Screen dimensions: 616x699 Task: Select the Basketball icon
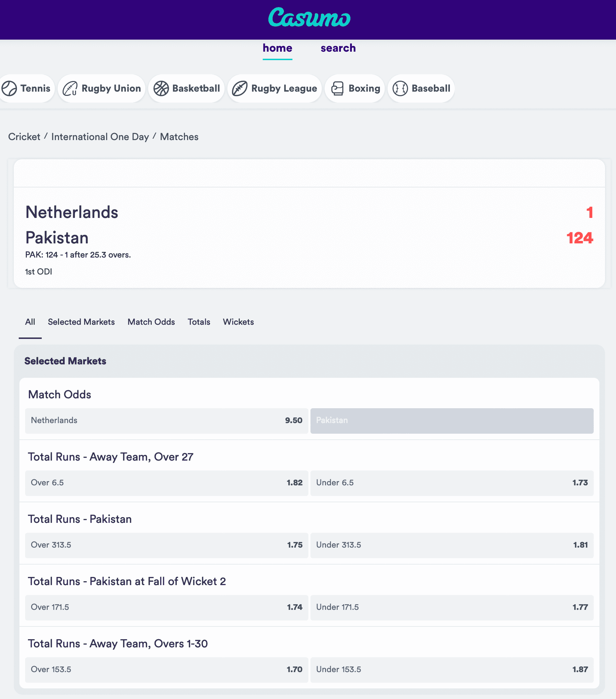pos(161,88)
